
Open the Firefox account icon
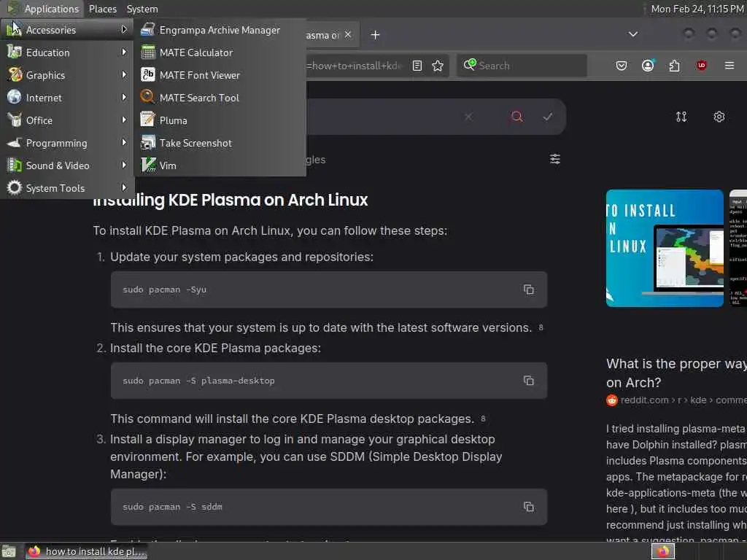[648, 66]
